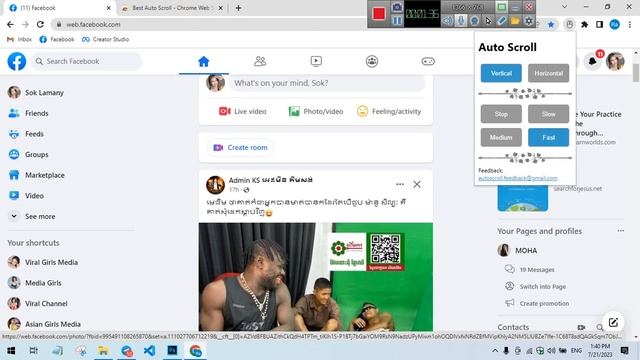Open the Groups tab in the top navigation
The image size is (640, 360).
(372, 62)
